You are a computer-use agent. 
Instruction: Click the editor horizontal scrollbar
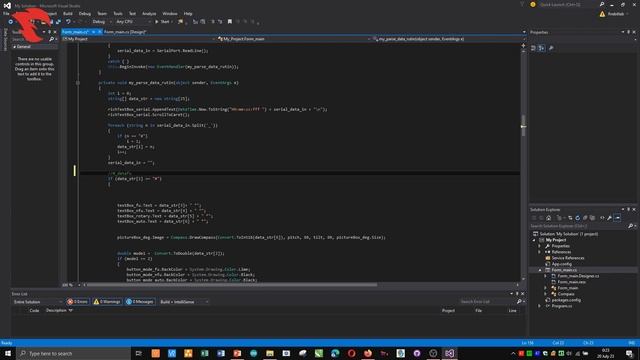click(x=232, y=285)
